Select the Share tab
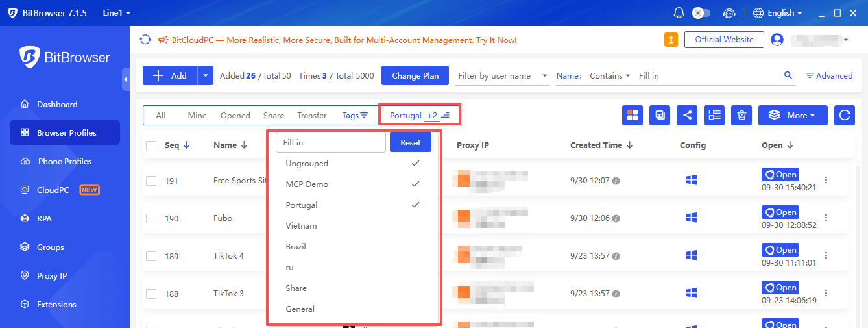This screenshot has height=328, width=868. coord(274,116)
